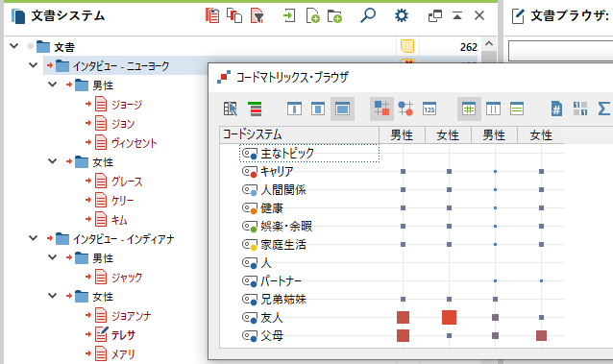Select the キム document
The image size is (613, 364).
coord(119,219)
